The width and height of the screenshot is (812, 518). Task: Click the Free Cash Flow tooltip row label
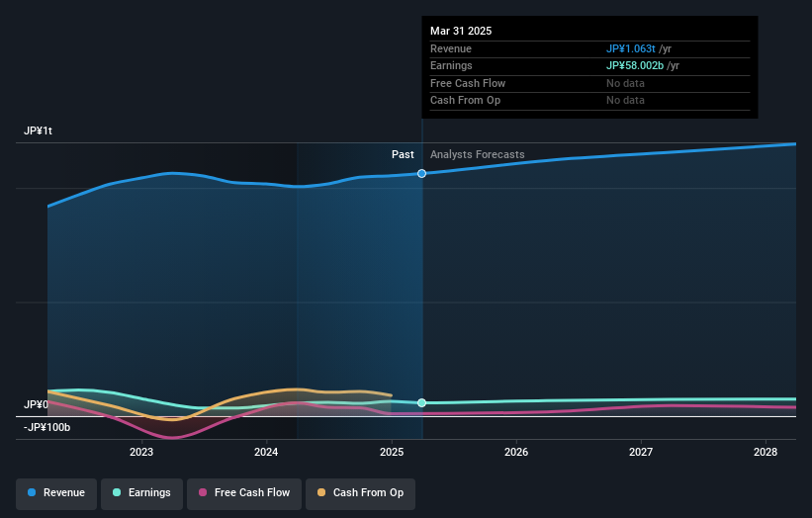(468, 83)
